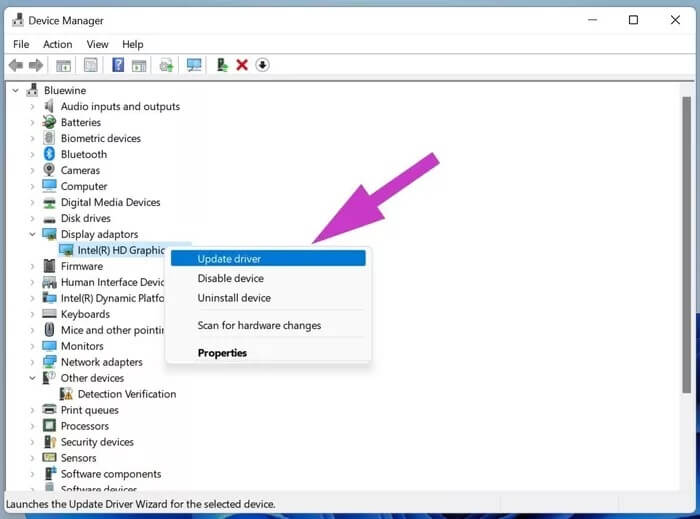
Task: Click the Network adapters icon
Action: (x=49, y=362)
